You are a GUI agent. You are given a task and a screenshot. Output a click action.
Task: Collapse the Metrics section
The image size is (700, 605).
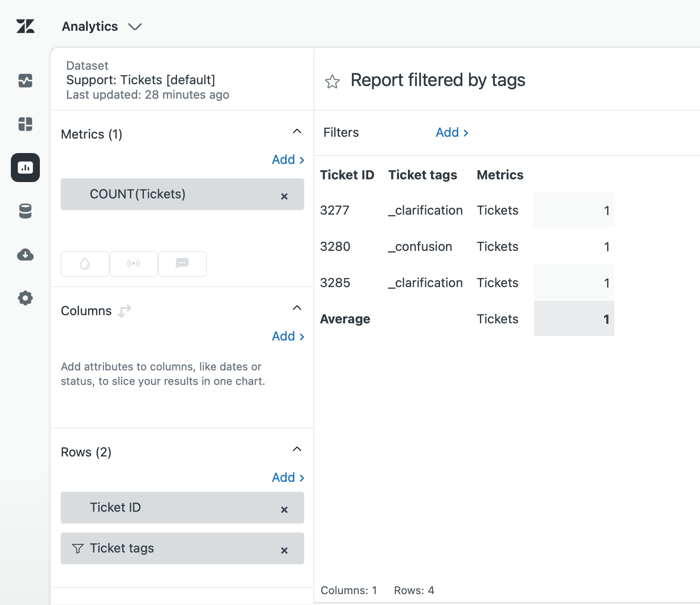[297, 131]
